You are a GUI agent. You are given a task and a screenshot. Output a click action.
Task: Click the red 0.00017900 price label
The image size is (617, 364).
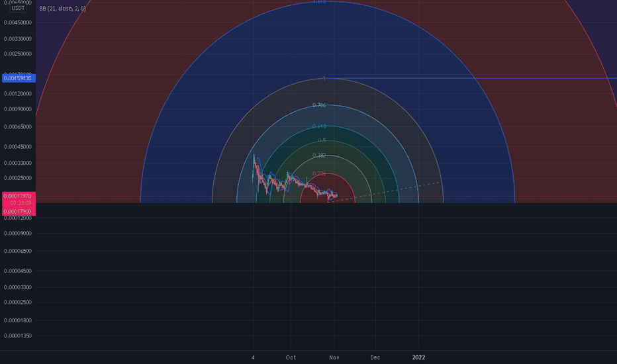click(19, 211)
